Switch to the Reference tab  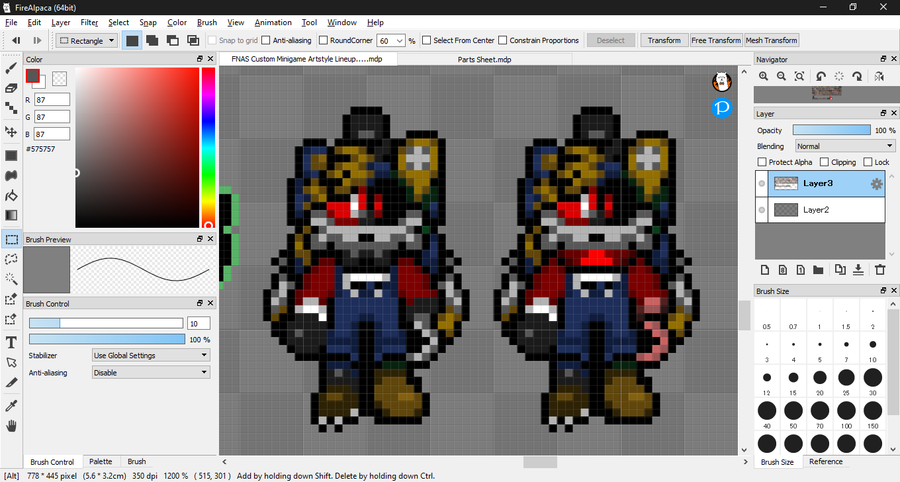(x=825, y=461)
